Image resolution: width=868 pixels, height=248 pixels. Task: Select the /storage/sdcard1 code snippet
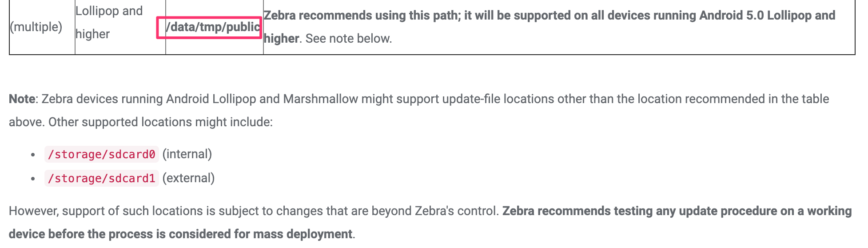tap(102, 178)
